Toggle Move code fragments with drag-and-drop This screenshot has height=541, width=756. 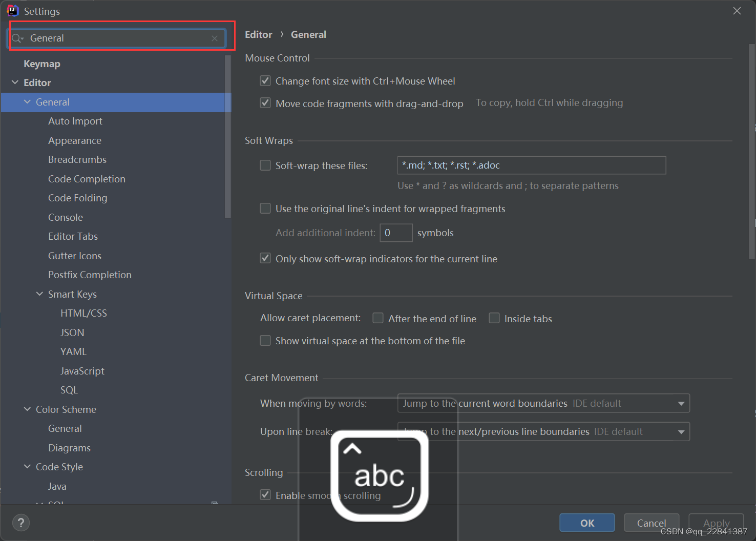tap(265, 102)
